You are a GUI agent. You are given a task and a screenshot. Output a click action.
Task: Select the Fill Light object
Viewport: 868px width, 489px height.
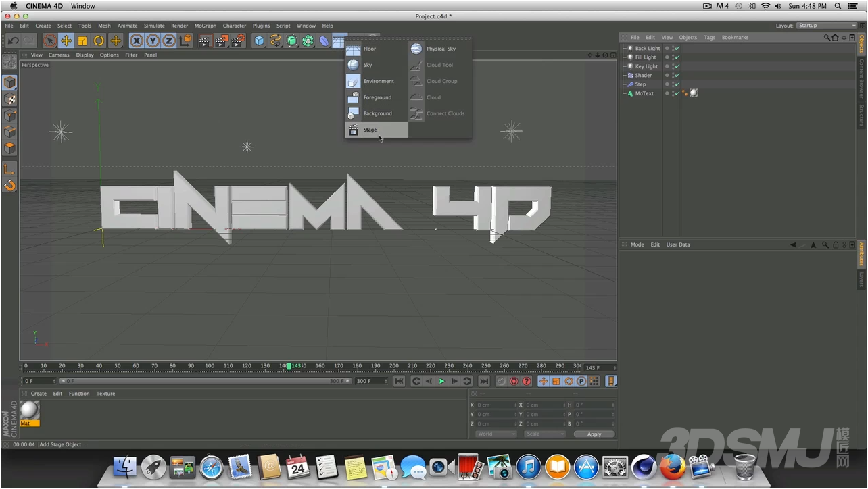pos(646,57)
